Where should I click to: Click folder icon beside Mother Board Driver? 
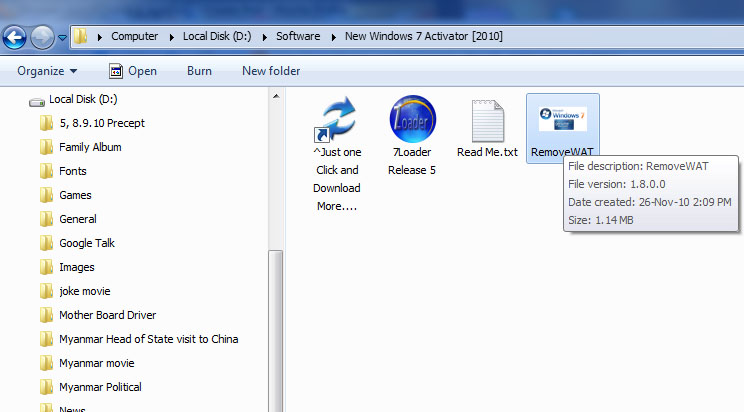coord(46,315)
